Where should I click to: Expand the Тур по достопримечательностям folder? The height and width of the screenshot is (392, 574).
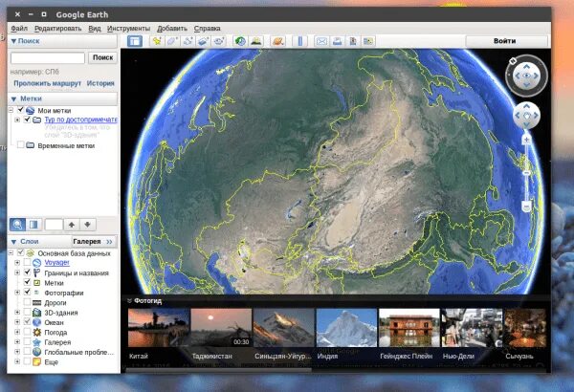(x=17, y=120)
